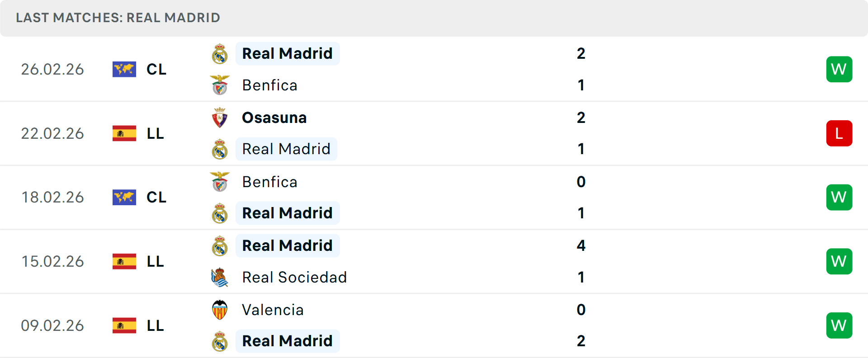The width and height of the screenshot is (868, 358).
Task: Open the highlighted Real Madrid link in the top row
Action: pyautogui.click(x=288, y=53)
